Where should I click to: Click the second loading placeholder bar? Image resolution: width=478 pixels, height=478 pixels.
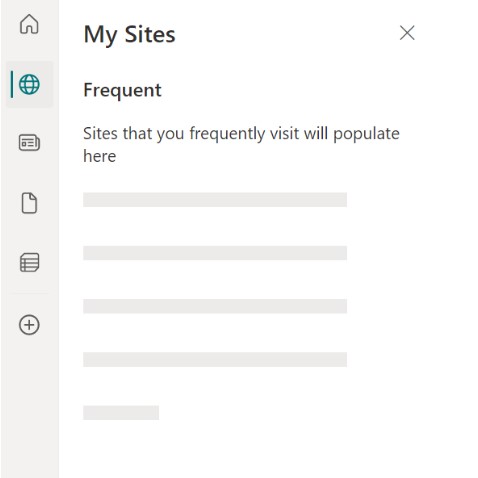tap(215, 253)
